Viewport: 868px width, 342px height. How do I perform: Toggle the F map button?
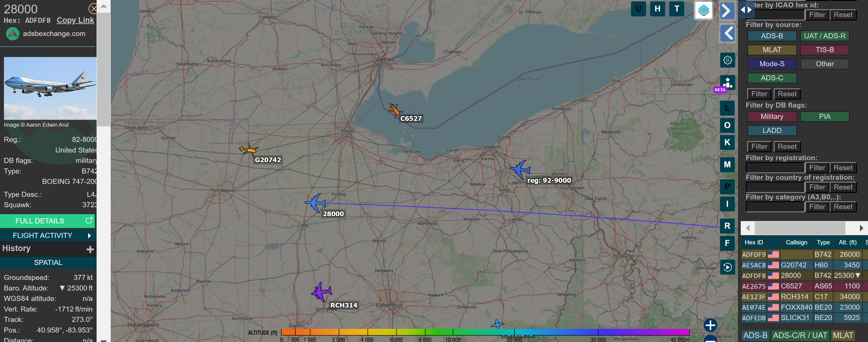727,243
